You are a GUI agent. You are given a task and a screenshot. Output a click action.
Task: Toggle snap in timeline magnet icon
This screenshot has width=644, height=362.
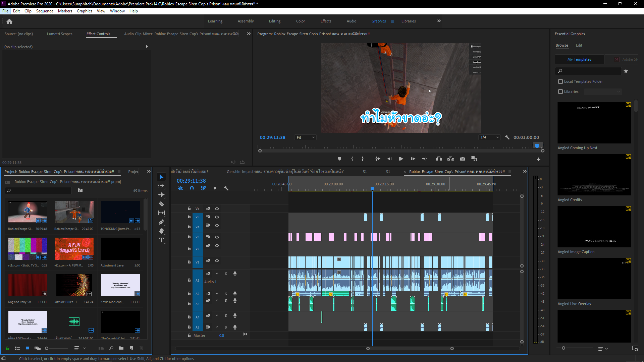(x=192, y=188)
